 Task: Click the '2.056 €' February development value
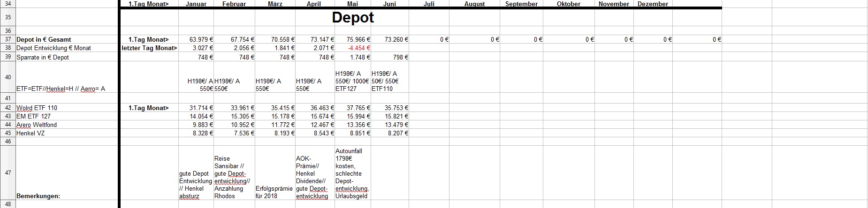[234, 48]
